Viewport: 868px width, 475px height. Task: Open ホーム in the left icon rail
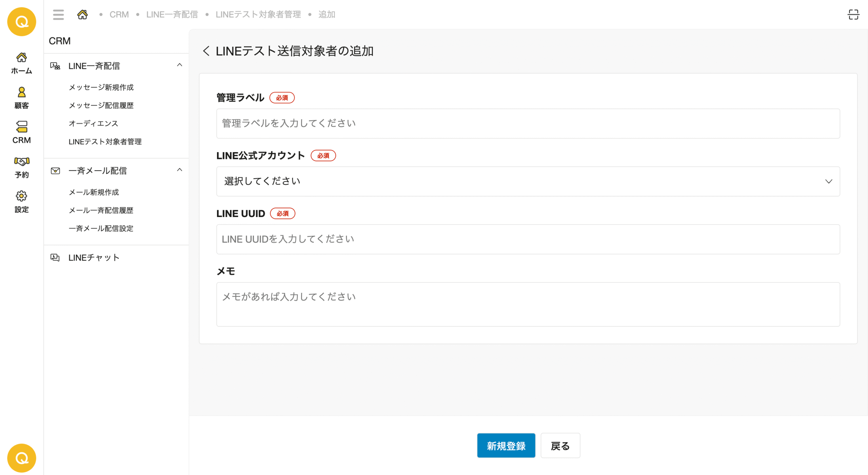coord(21,63)
